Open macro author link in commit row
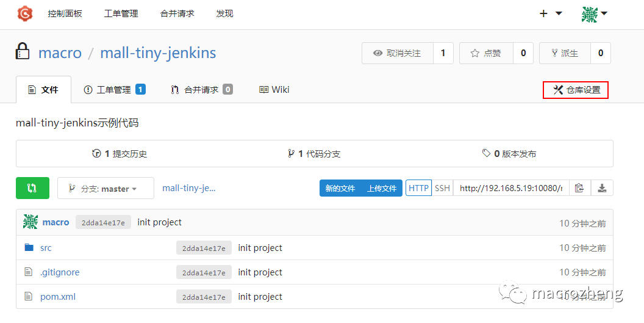 click(x=56, y=222)
